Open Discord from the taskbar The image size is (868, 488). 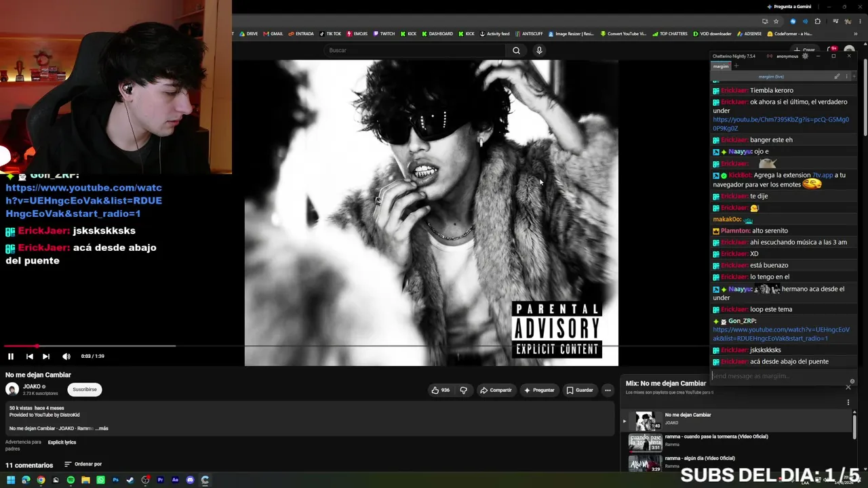190,481
